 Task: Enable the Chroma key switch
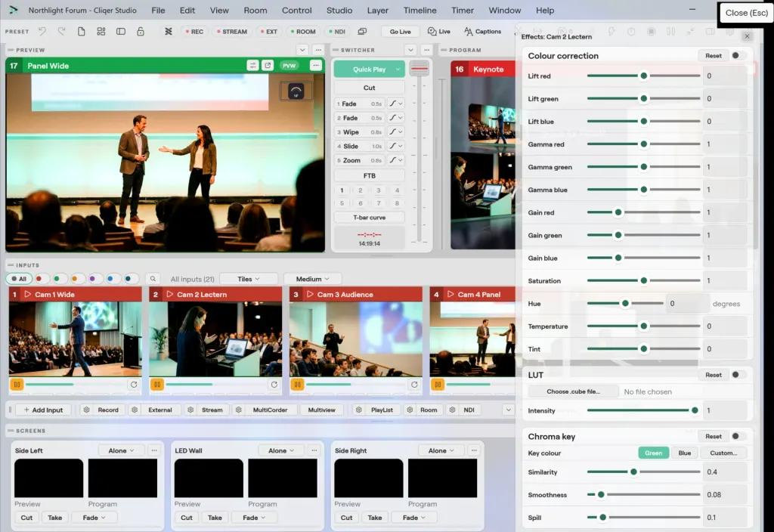tap(738, 436)
